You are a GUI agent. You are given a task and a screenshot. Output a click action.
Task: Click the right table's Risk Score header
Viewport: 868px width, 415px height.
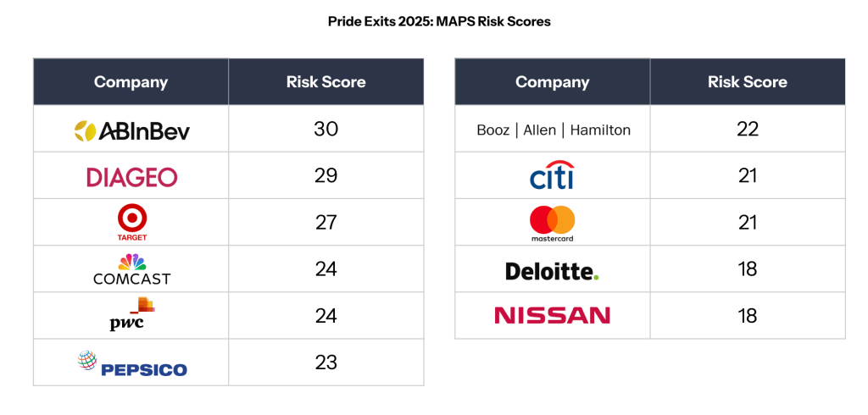click(748, 82)
